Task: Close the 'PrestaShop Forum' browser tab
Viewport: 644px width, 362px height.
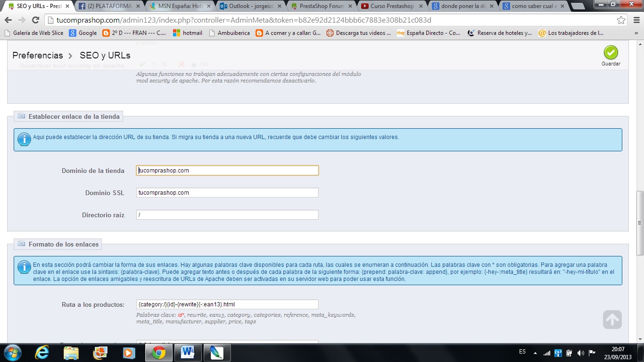Action: coord(350,7)
